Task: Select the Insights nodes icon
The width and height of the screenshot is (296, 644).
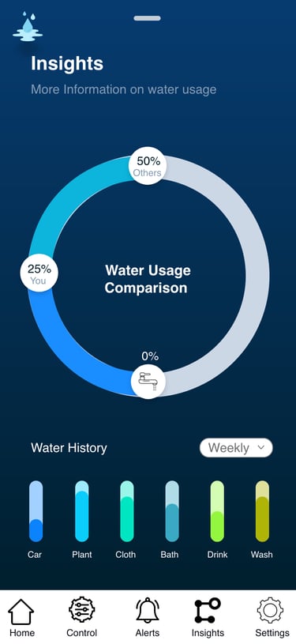Action: [208, 611]
